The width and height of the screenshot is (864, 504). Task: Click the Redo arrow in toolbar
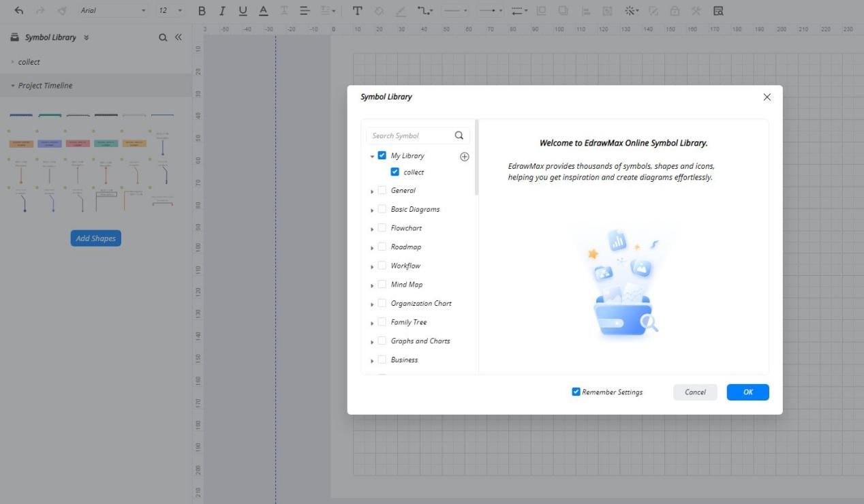pos(40,11)
